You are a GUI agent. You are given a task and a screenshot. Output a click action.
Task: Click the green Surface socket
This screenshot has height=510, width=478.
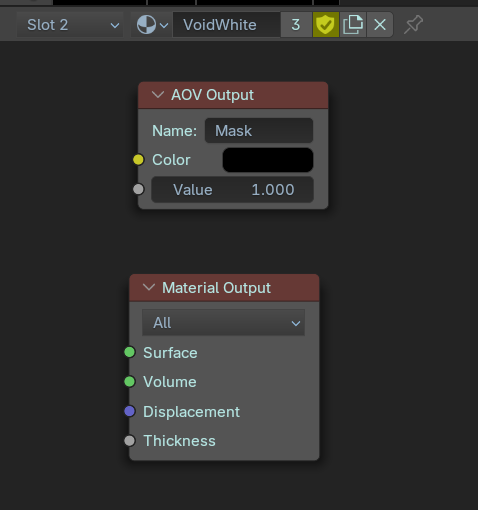coord(130,352)
